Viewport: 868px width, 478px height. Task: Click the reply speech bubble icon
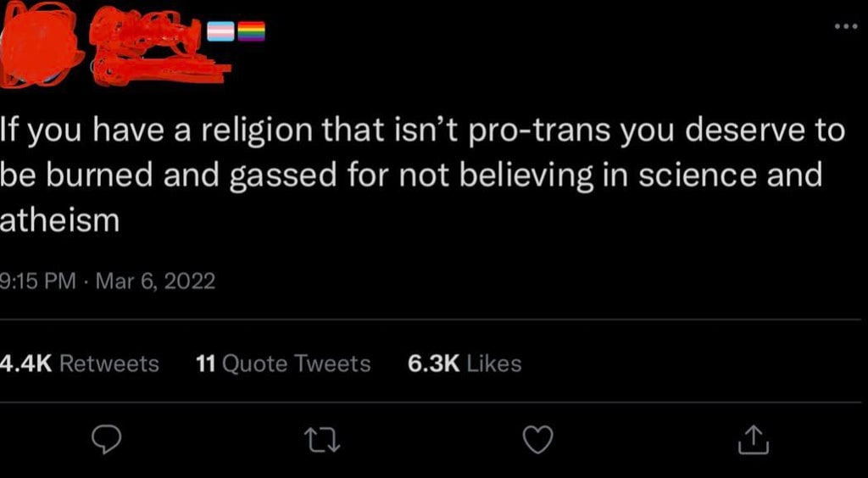(108, 439)
